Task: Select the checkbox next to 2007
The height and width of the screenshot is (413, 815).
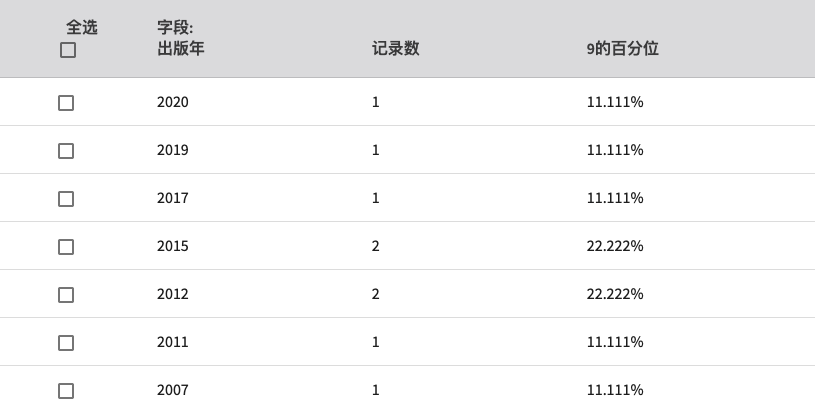Action: [x=66, y=391]
